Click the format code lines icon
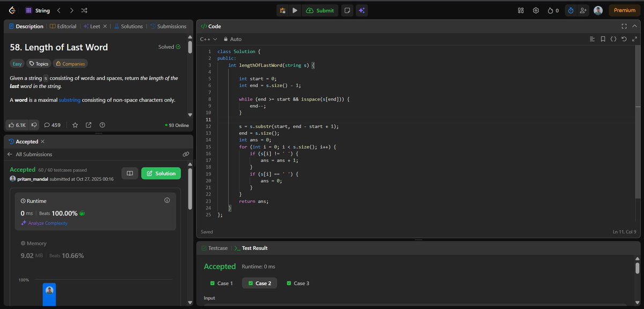 point(592,39)
